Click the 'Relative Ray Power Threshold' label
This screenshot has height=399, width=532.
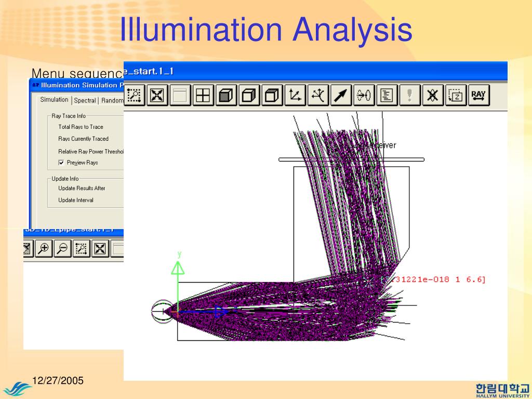(91, 152)
